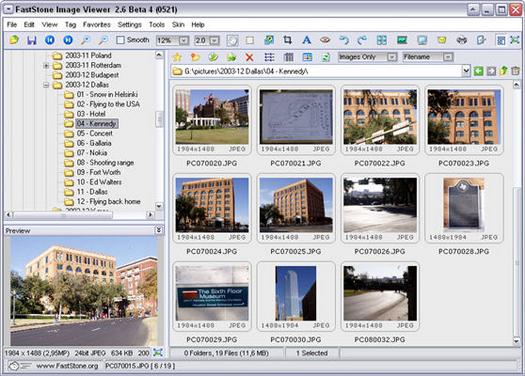
Task: Click the Save (floppy disk) icon
Action: (x=32, y=40)
